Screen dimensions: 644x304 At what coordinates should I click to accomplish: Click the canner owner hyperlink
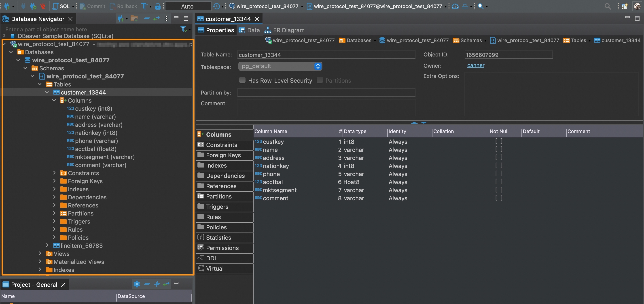[475, 65]
